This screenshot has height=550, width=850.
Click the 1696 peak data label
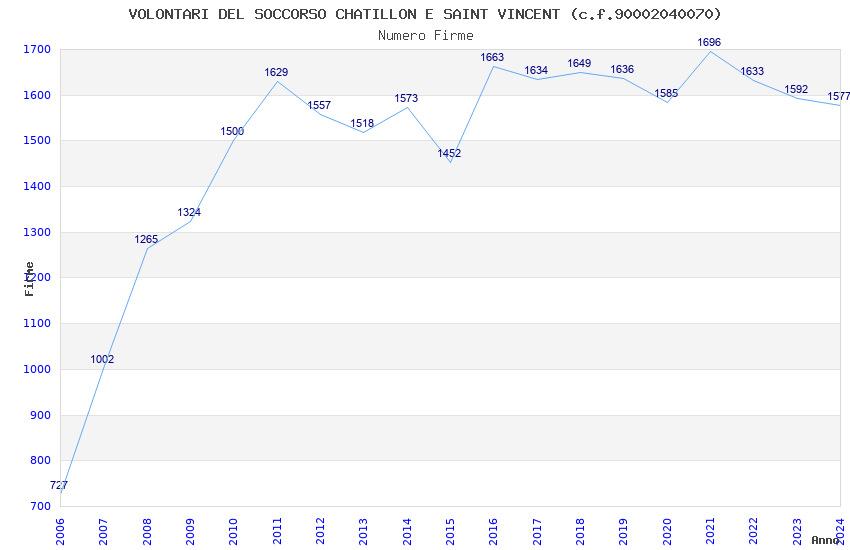click(709, 42)
